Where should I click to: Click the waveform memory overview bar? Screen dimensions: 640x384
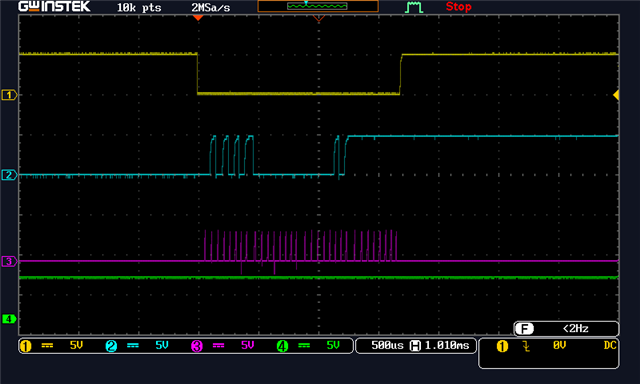318,6
